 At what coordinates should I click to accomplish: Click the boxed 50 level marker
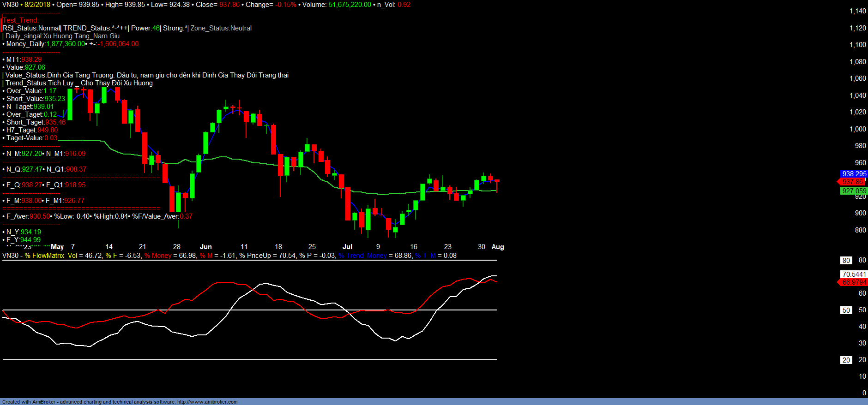point(846,310)
